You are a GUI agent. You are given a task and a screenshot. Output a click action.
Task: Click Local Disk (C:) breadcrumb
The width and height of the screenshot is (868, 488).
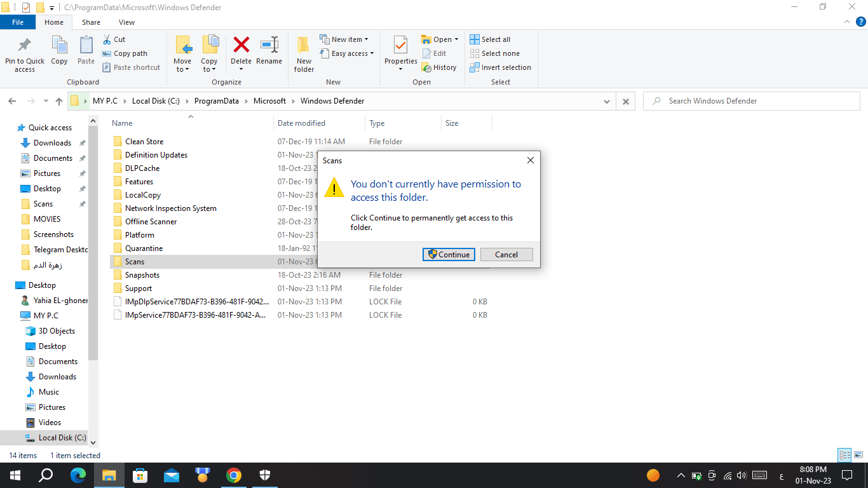[156, 101]
